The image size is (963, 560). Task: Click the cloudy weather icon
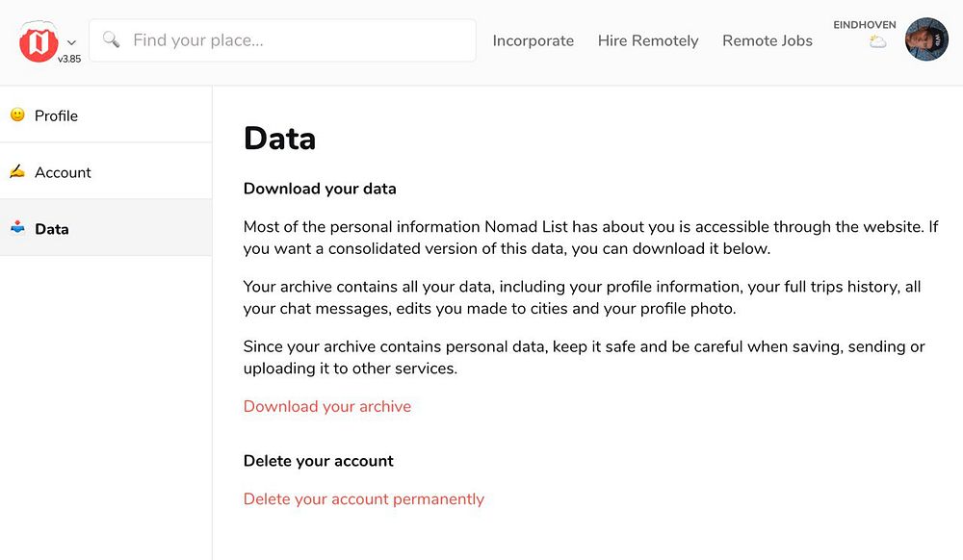pyautogui.click(x=877, y=42)
